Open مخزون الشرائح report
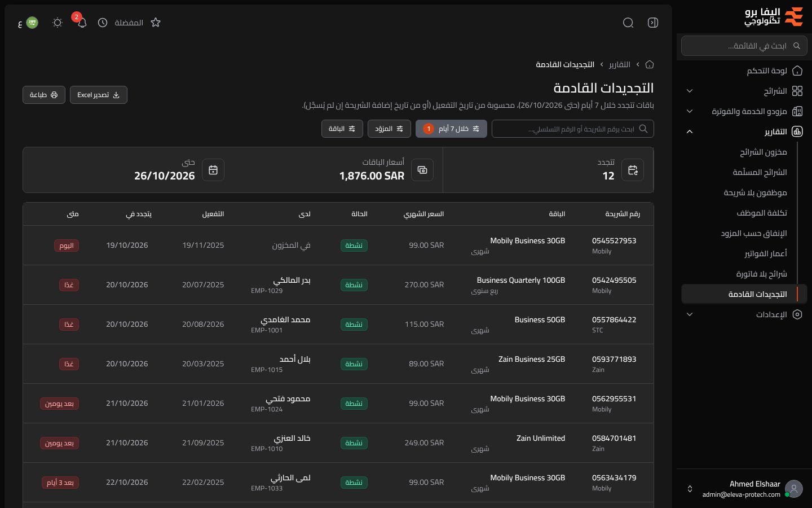The image size is (812, 508). click(763, 152)
